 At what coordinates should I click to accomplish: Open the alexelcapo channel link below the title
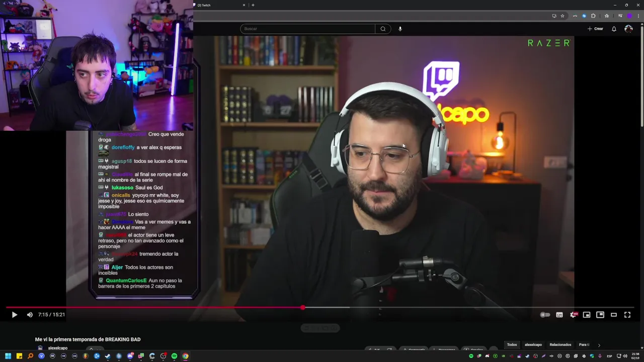coord(58,348)
